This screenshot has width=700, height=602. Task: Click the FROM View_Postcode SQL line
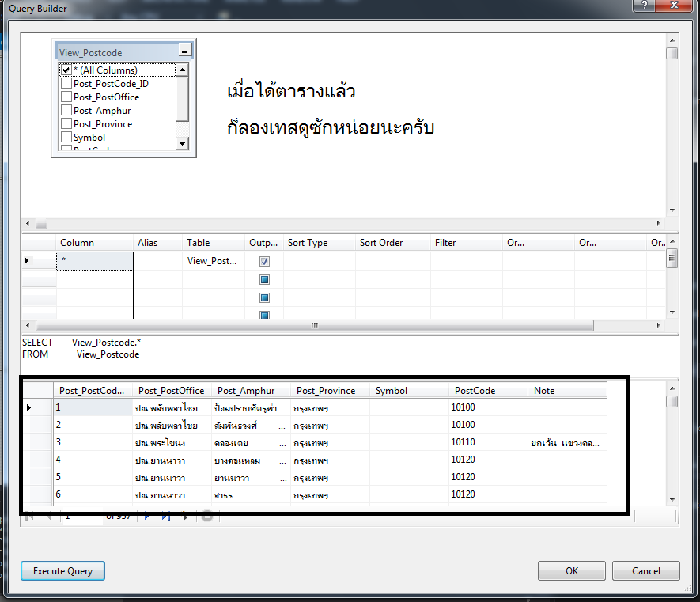(81, 354)
